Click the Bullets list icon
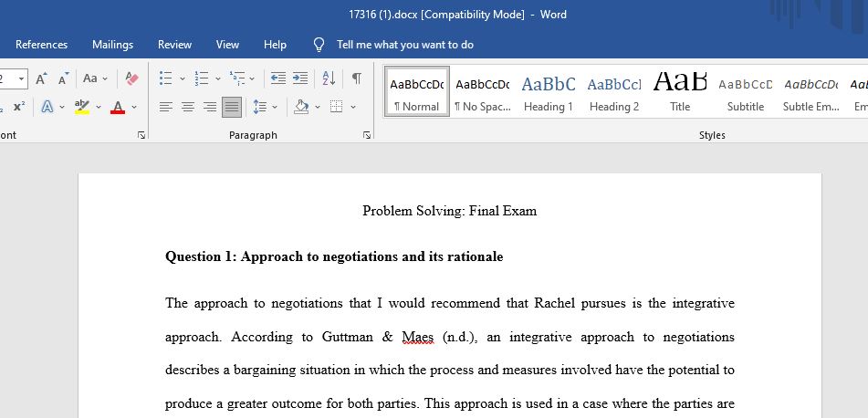Image resolution: width=868 pixels, height=418 pixels. [165, 78]
